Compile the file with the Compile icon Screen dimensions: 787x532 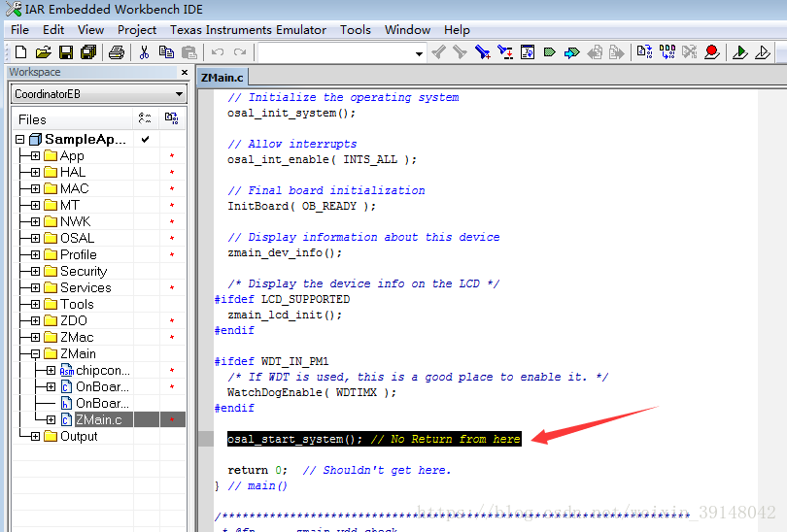644,52
